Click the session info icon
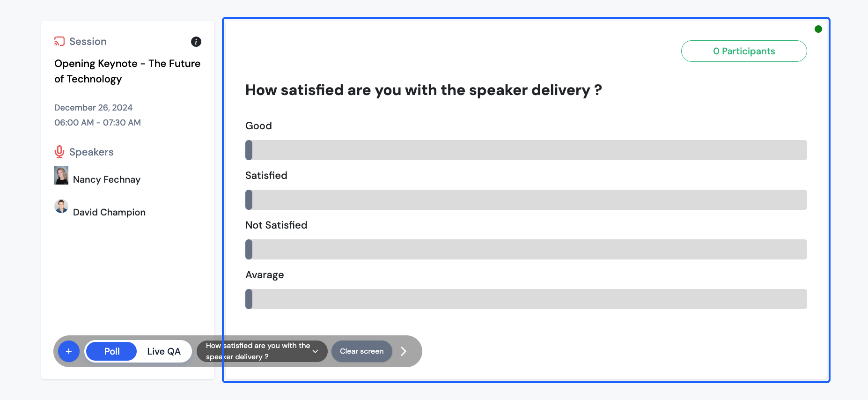The image size is (868, 400). 196,42
